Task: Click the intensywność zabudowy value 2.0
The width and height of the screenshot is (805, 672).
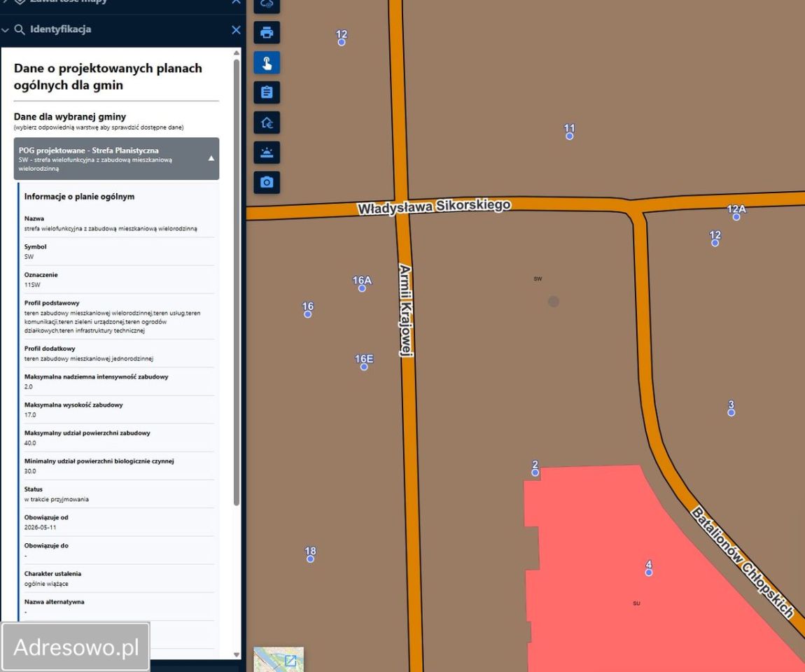Action: [x=28, y=386]
